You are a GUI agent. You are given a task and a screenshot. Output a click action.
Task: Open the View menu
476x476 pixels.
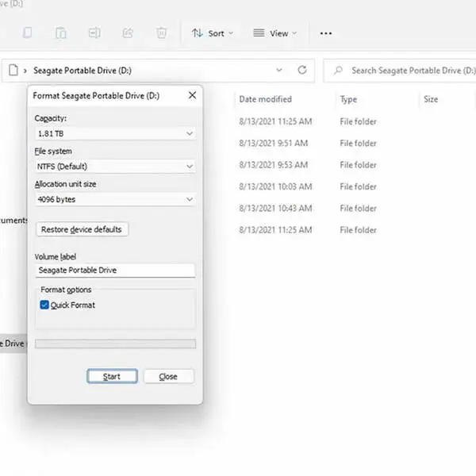(x=274, y=33)
